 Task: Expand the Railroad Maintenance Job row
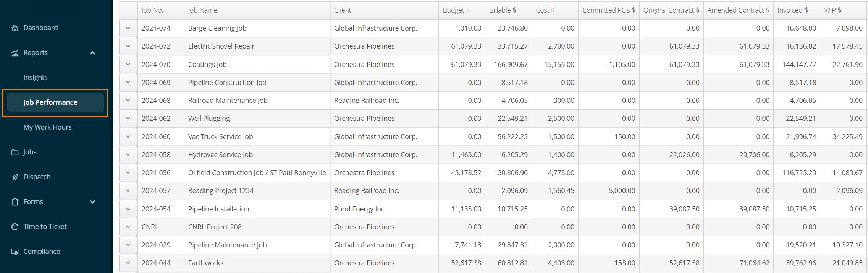coord(128,101)
